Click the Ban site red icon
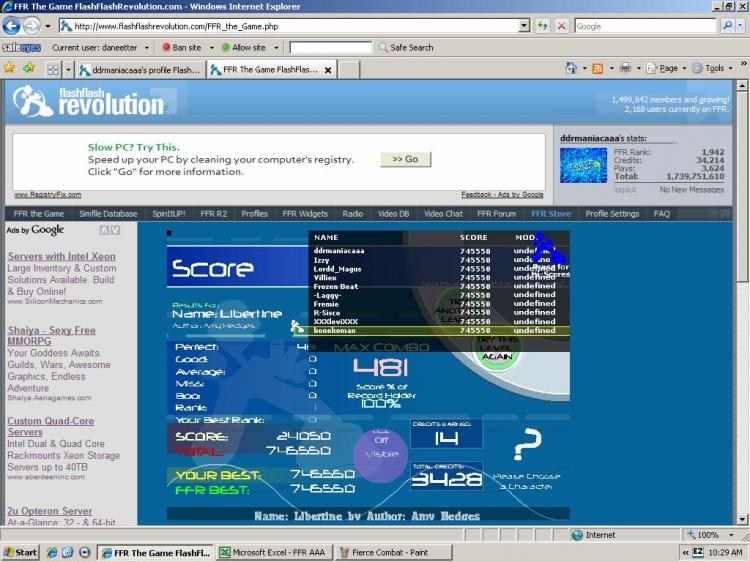Screen dimensions: 750x562 [166, 47]
